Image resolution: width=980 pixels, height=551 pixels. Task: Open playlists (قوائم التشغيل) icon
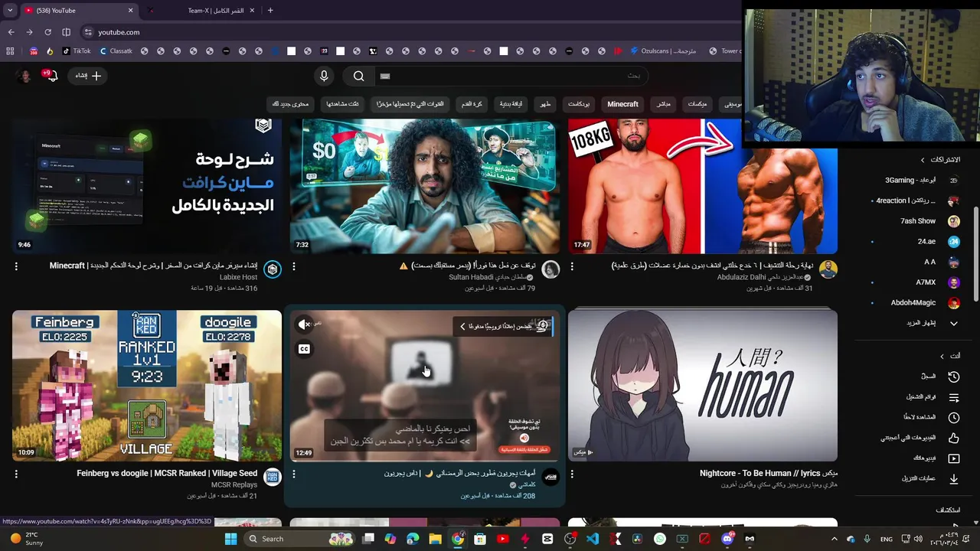(x=954, y=397)
